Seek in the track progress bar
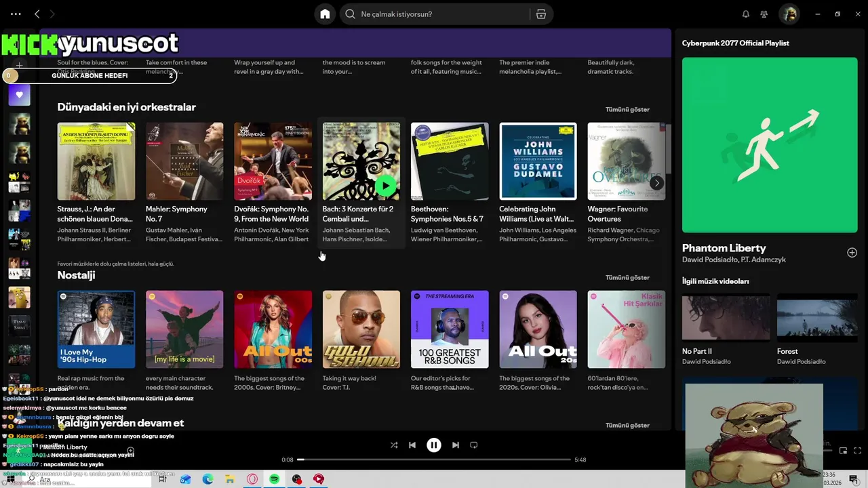Image resolution: width=868 pixels, height=488 pixels. [434, 460]
